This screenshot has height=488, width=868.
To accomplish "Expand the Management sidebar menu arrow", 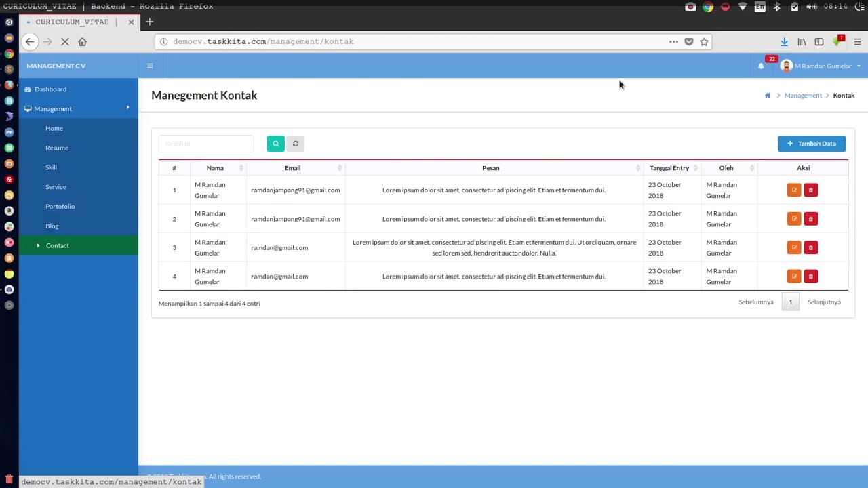I will (x=127, y=108).
